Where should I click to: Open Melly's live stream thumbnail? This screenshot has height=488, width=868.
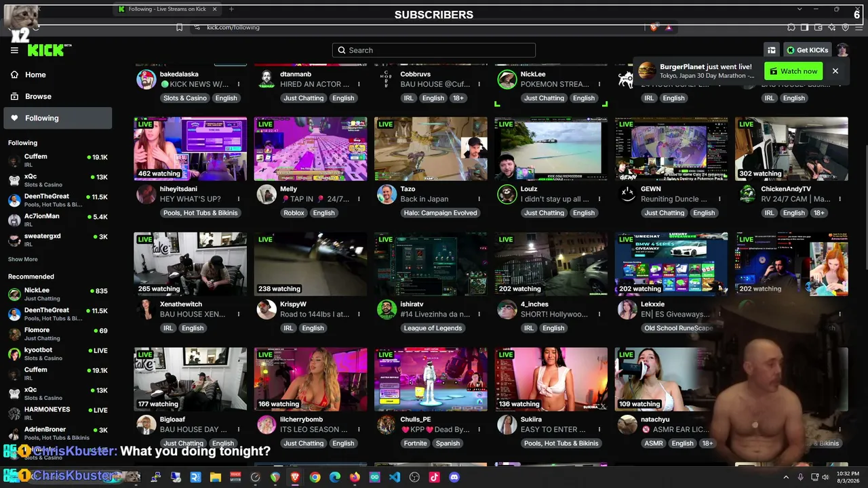pos(311,149)
